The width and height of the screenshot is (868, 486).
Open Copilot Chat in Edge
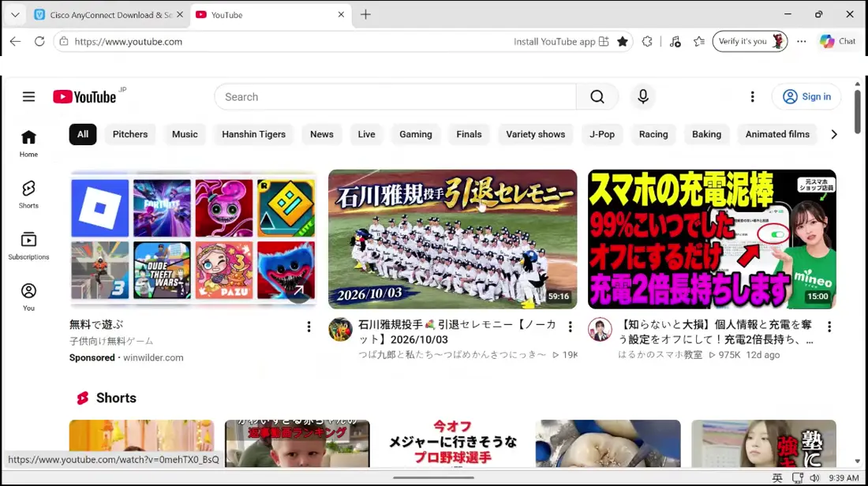click(x=837, y=42)
